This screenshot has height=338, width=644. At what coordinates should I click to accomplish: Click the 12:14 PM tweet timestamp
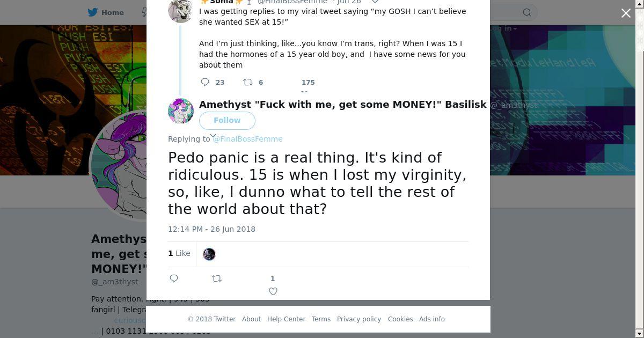pos(211,229)
